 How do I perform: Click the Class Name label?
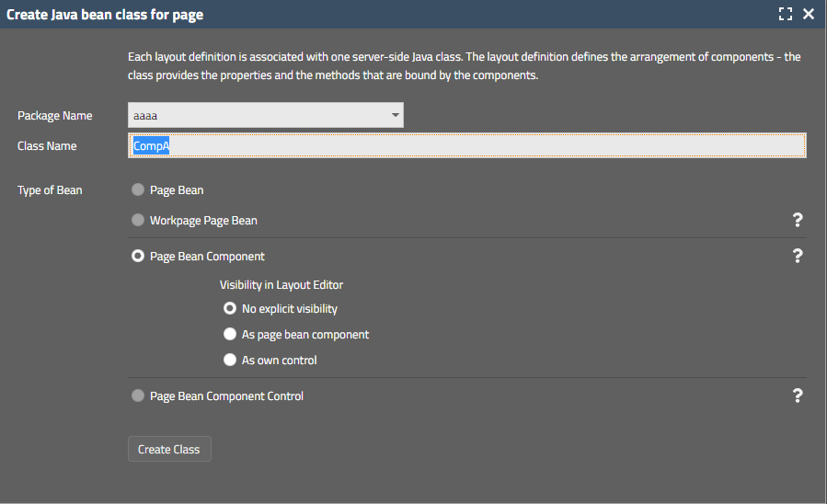tap(47, 146)
